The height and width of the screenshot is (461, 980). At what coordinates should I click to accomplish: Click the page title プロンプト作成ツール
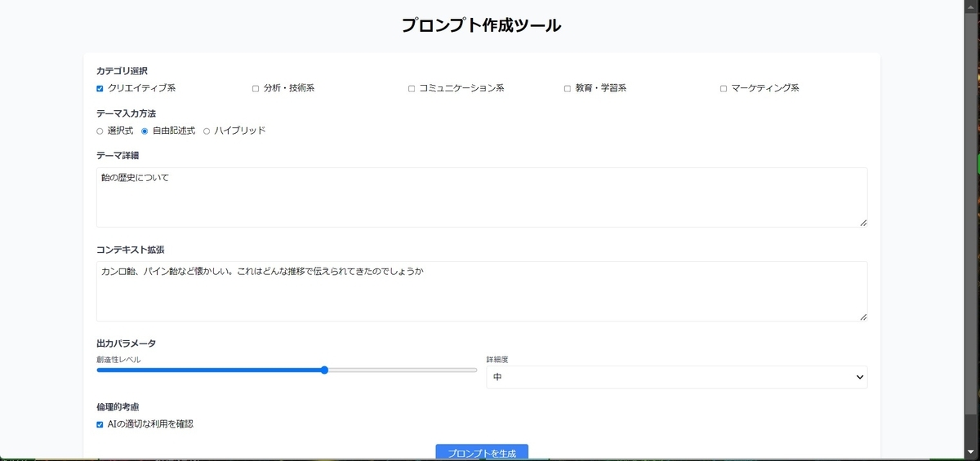click(482, 24)
